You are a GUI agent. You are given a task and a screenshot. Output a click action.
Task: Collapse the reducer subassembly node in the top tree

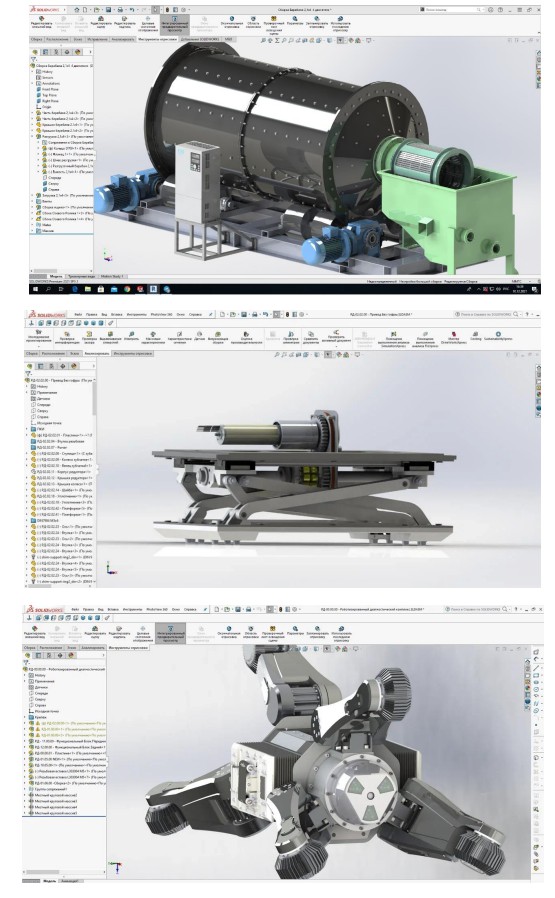tap(33, 136)
